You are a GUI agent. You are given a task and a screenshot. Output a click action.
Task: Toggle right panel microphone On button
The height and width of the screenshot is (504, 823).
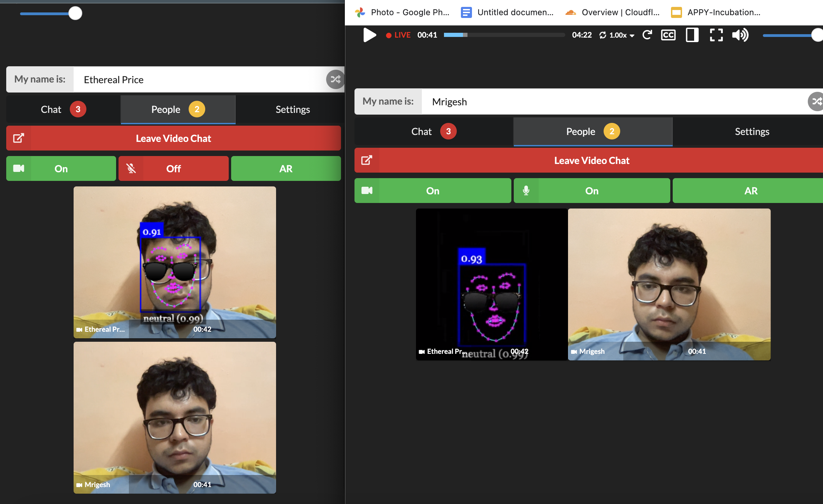point(592,191)
